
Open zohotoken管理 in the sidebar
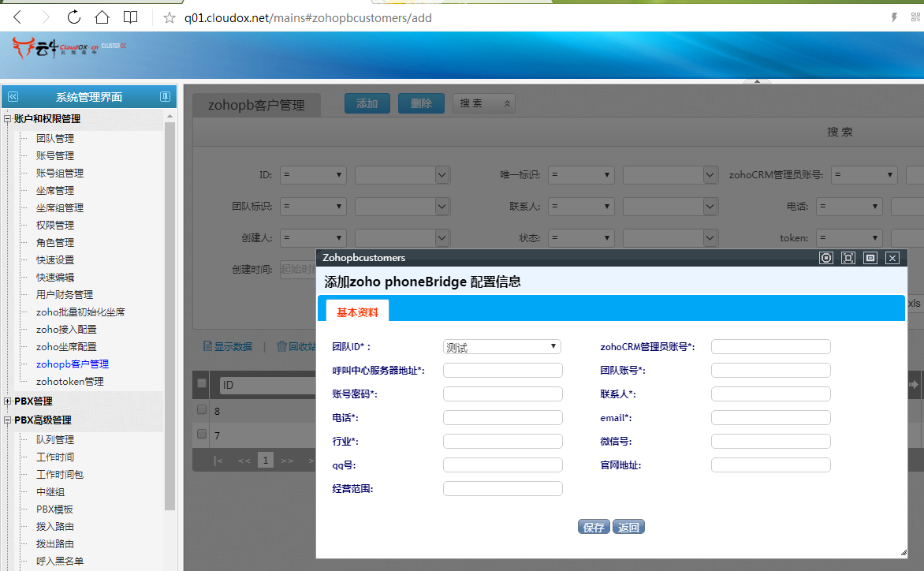(69, 382)
